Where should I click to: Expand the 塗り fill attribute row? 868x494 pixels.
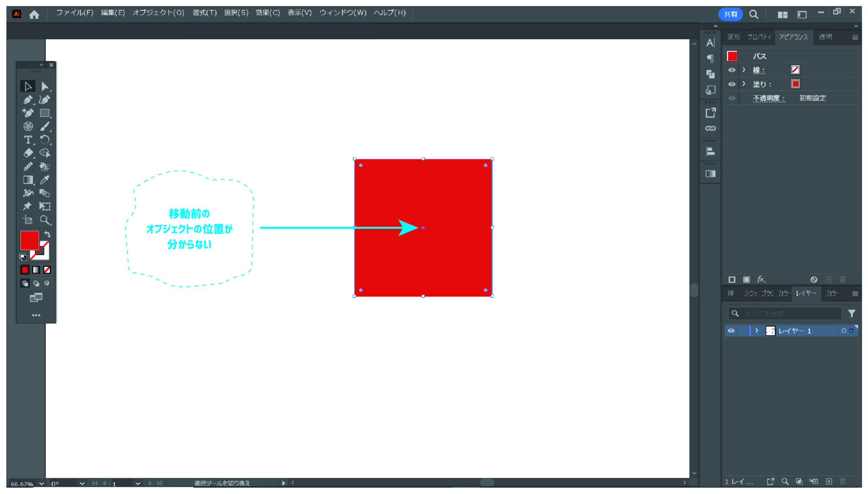[744, 84]
